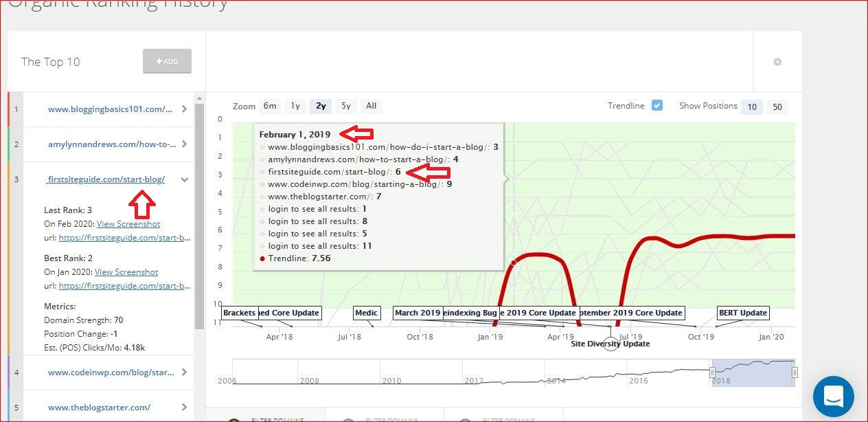The height and width of the screenshot is (422, 868).
Task: Show top 50 positions
Action: pyautogui.click(x=777, y=107)
